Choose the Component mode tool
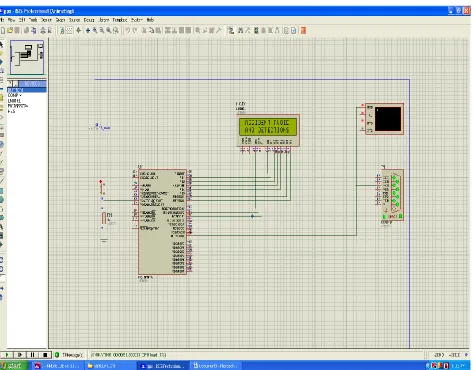The width and height of the screenshot is (473, 370). point(1,53)
